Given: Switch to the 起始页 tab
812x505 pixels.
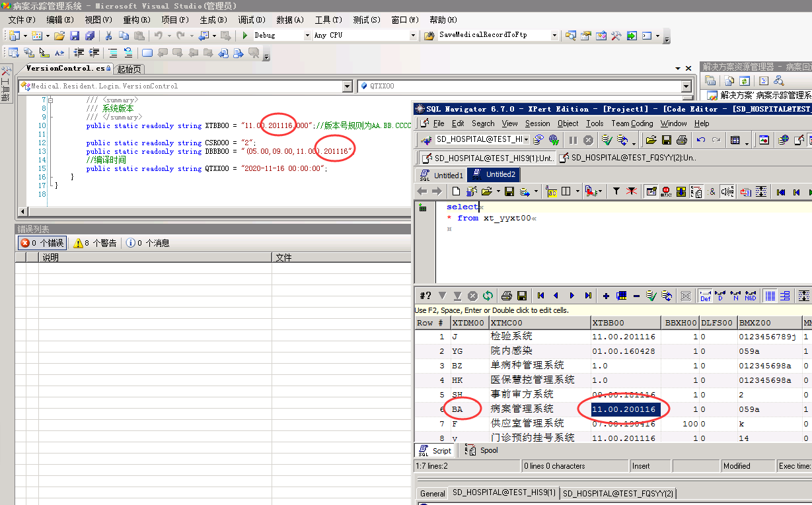Looking at the screenshot, I should (129, 69).
